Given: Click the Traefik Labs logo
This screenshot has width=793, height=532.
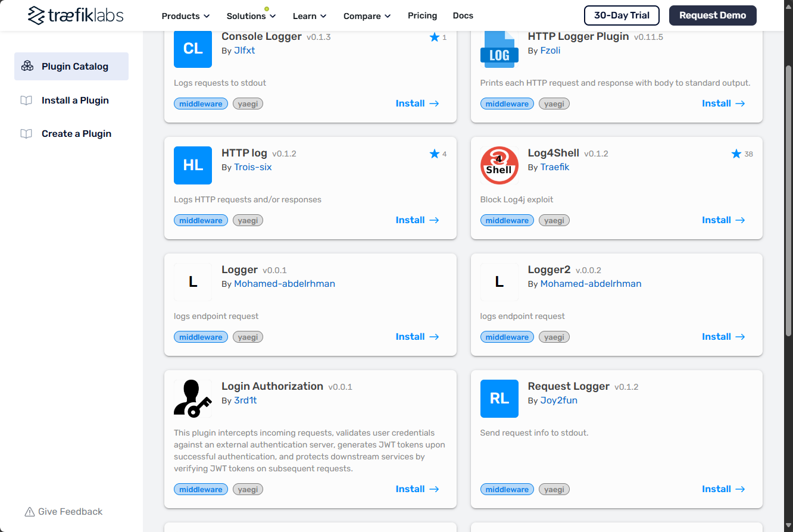Looking at the screenshot, I should point(76,15).
